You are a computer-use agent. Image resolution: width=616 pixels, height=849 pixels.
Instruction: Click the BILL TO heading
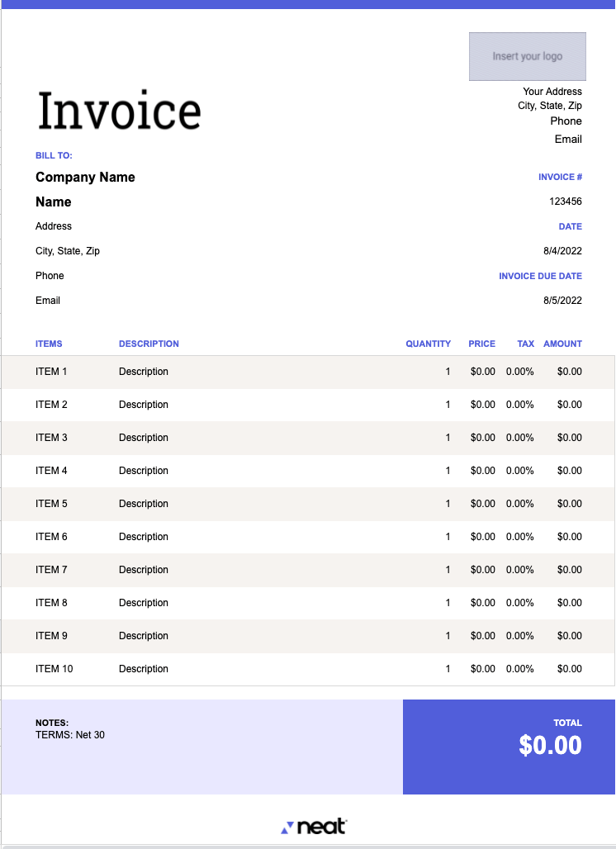click(x=54, y=155)
